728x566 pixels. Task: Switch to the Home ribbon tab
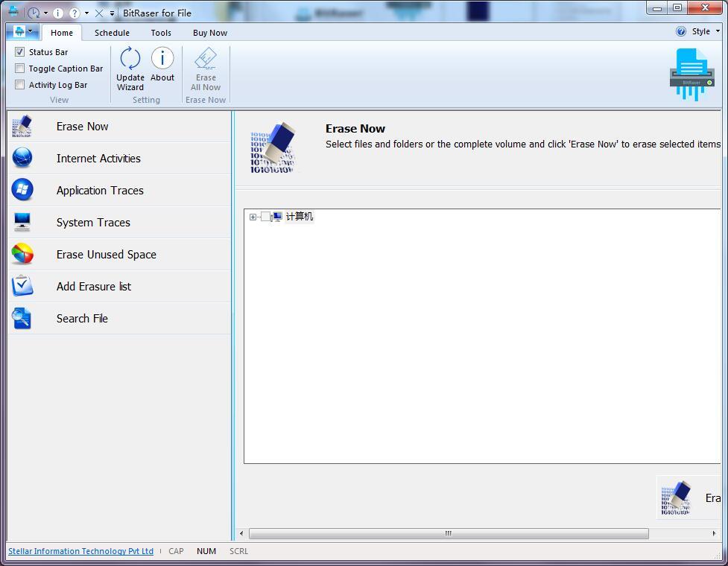62,33
